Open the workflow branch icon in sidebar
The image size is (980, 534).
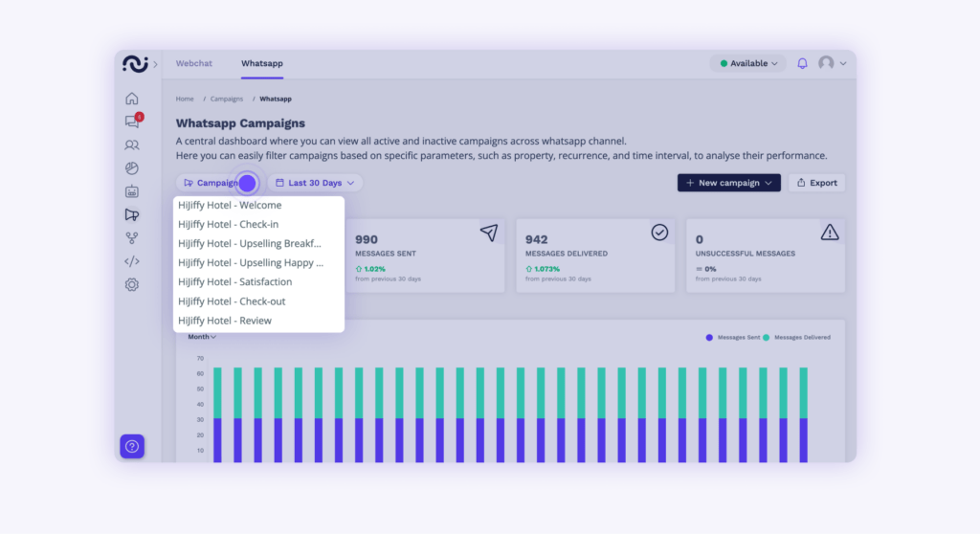pos(132,238)
